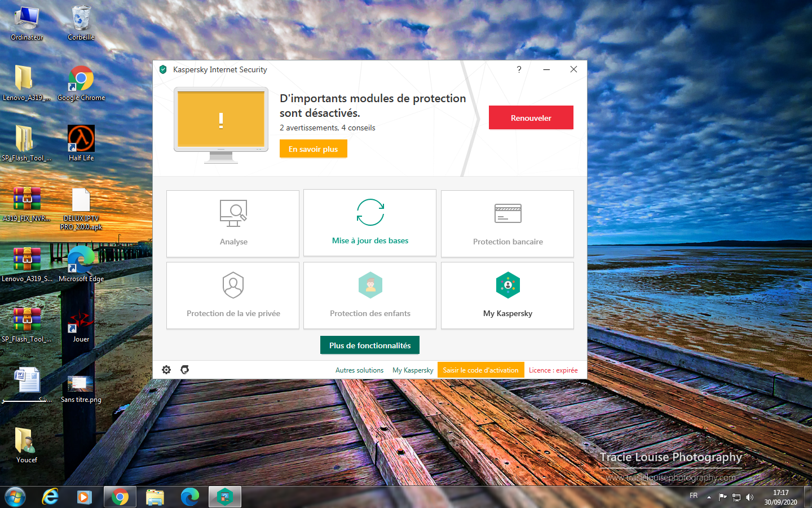Select the Ordinateur desktop icon

[x=27, y=24]
